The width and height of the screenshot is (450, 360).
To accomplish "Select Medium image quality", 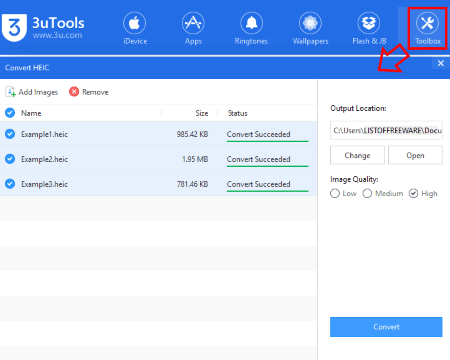I will click(x=367, y=193).
